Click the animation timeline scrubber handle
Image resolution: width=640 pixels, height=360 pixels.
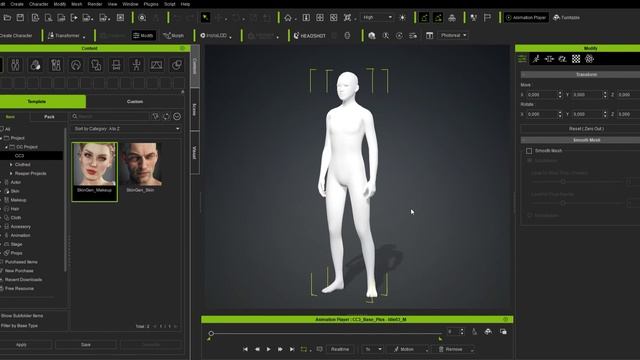click(x=211, y=333)
